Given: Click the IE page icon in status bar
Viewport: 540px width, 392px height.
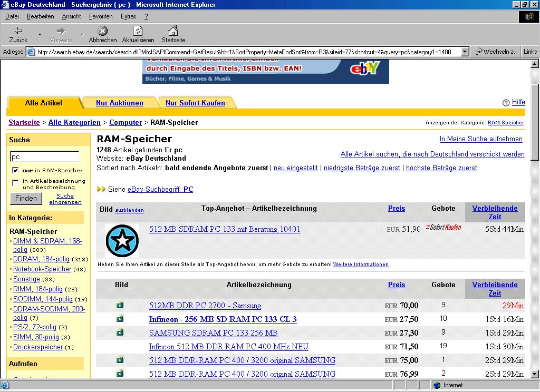Looking at the screenshot, I should tap(5, 385).
